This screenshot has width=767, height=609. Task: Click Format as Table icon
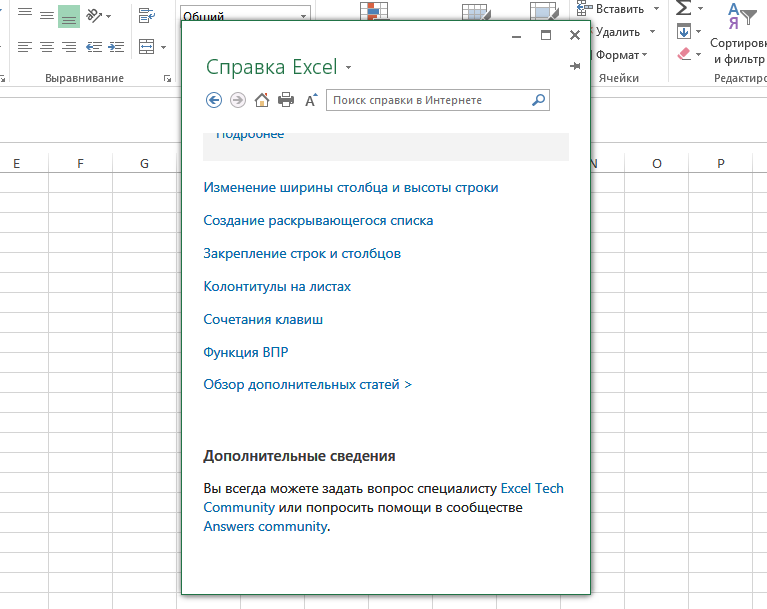coord(476,12)
